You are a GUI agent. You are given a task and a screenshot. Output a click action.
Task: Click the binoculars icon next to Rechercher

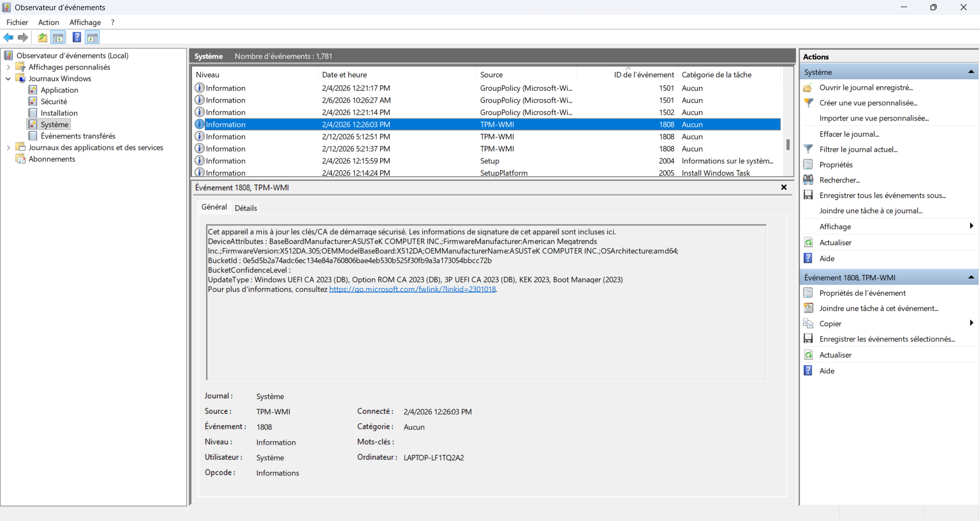tap(808, 180)
